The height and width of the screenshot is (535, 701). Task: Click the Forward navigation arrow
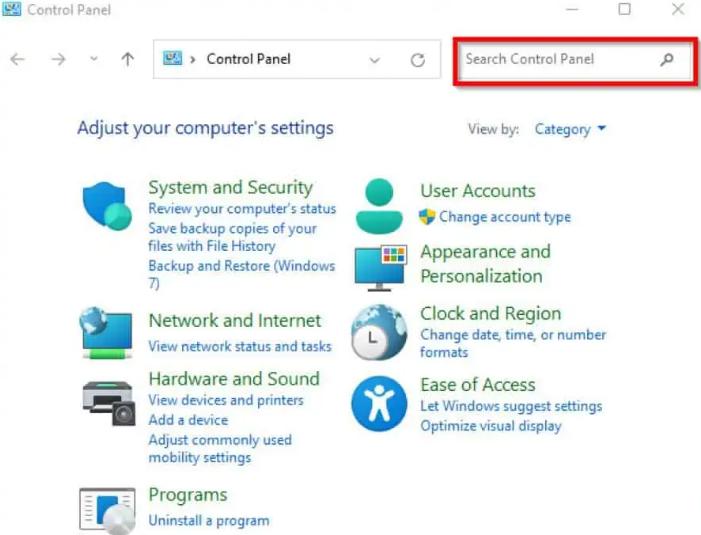(x=58, y=59)
